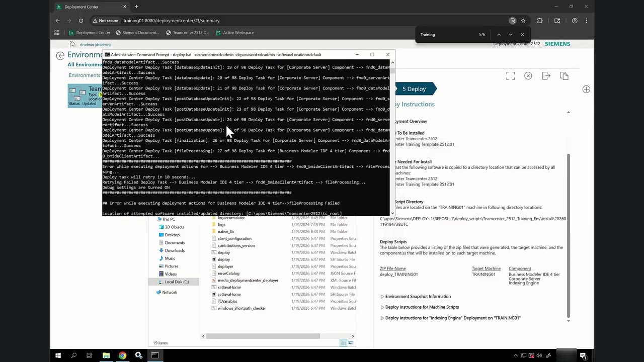Expand Deploy Instructions for Machine Scripts
The width and height of the screenshot is (644, 362).
coord(382,307)
